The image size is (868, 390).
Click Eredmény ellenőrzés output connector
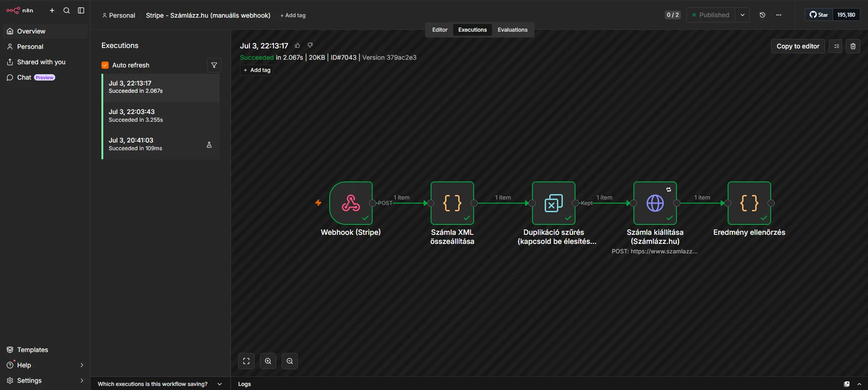point(771,203)
